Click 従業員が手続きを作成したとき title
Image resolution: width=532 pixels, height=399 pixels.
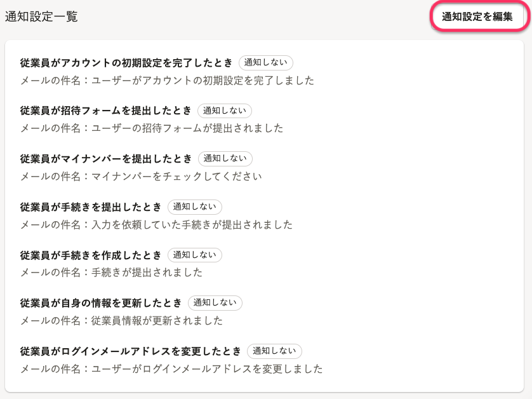click(91, 255)
